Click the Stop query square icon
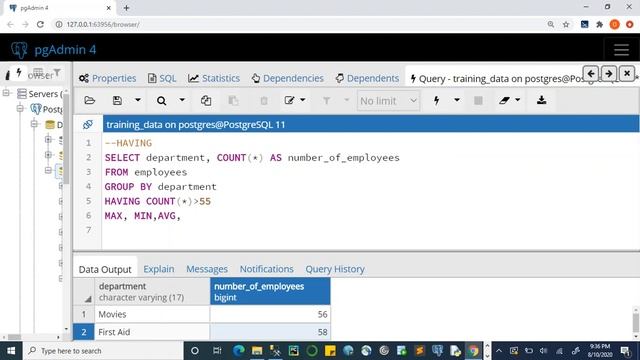640x360 pixels. point(478,100)
